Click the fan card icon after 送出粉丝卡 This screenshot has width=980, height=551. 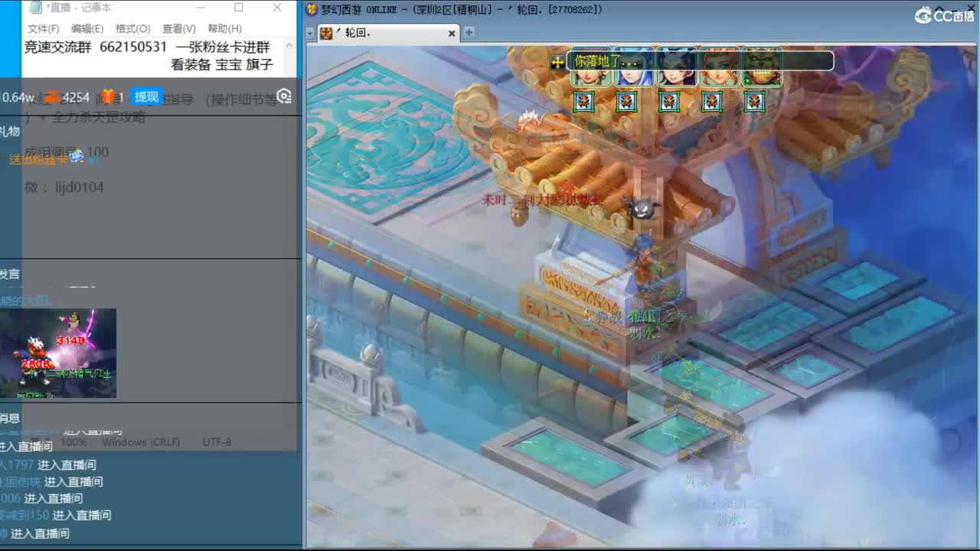point(76,157)
